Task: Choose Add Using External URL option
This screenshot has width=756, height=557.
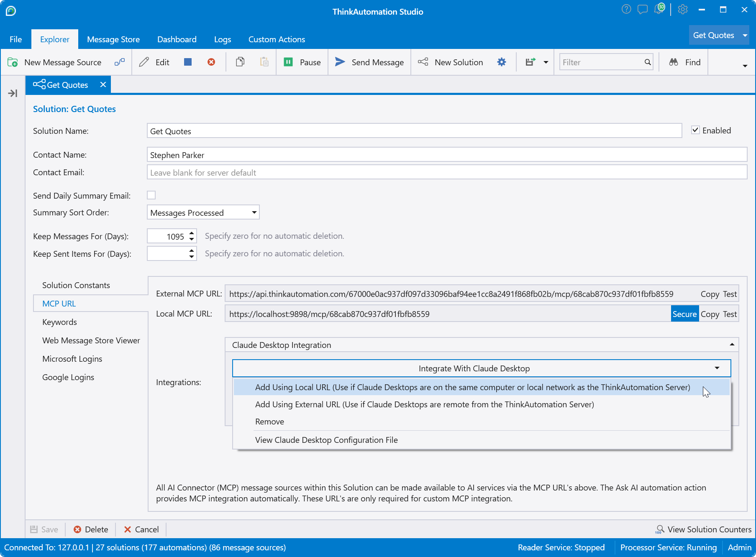Action: point(482,404)
